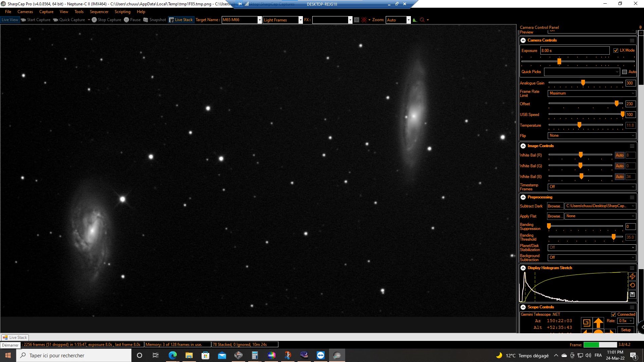Image resolution: width=644 pixels, height=362 pixels.
Task: Open Image Controls section options menu icon
Action: coord(632,146)
